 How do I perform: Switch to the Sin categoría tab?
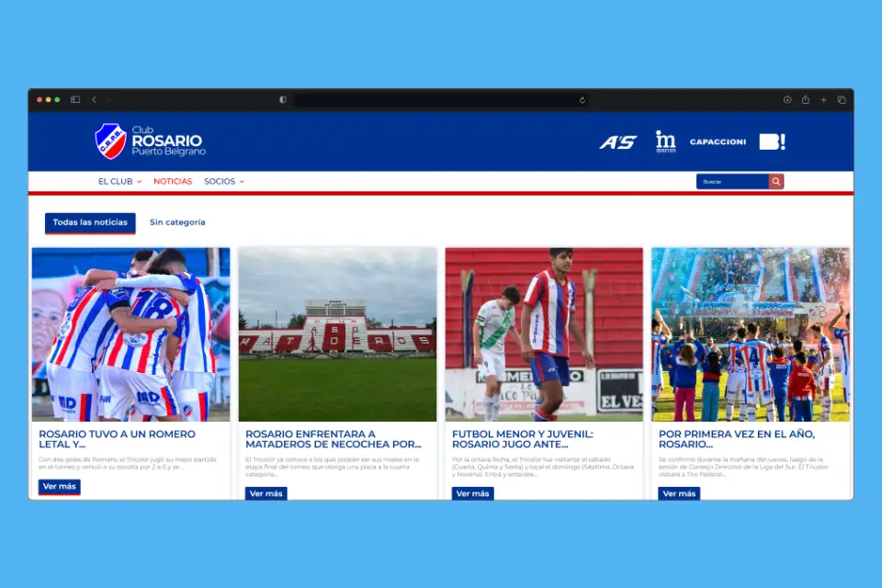point(177,222)
